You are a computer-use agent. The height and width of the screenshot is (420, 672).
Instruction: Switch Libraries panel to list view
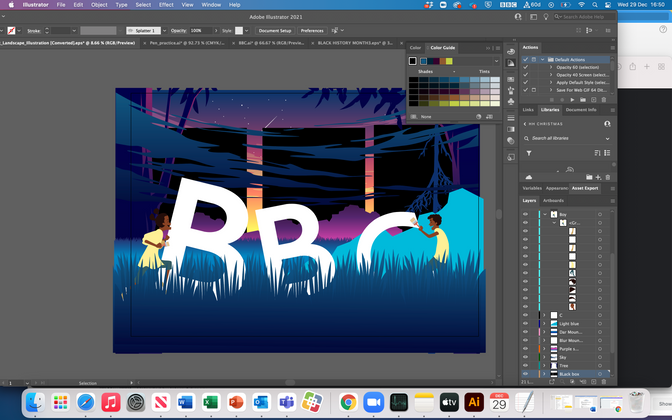[606, 154]
